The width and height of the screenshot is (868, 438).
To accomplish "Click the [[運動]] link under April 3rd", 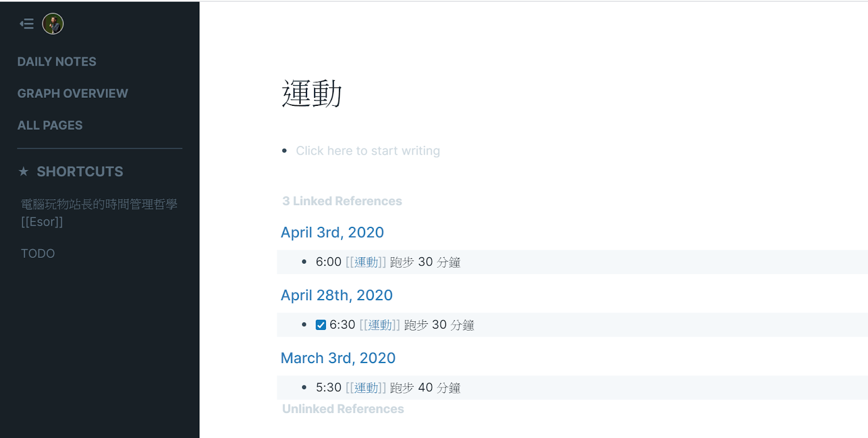I will pyautogui.click(x=366, y=262).
